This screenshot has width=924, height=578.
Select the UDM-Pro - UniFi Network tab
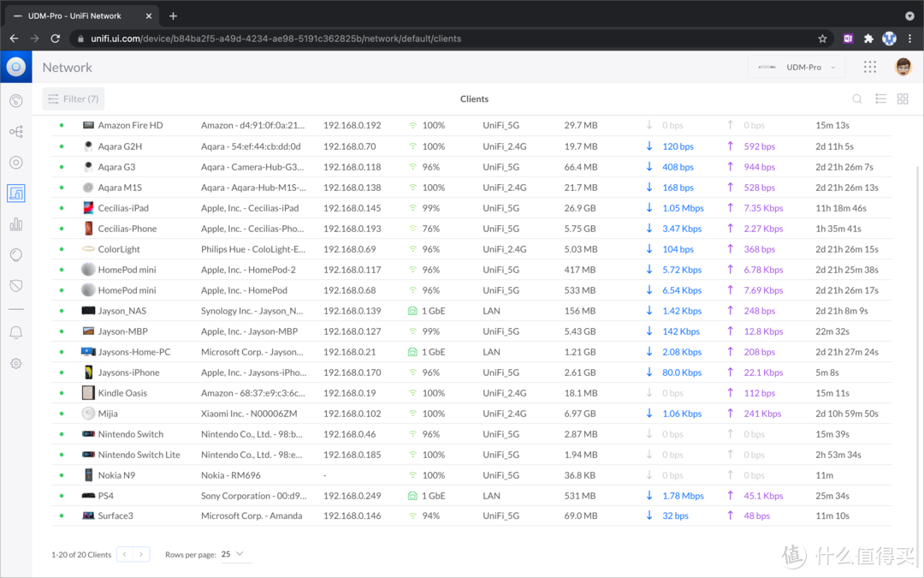pyautogui.click(x=82, y=16)
